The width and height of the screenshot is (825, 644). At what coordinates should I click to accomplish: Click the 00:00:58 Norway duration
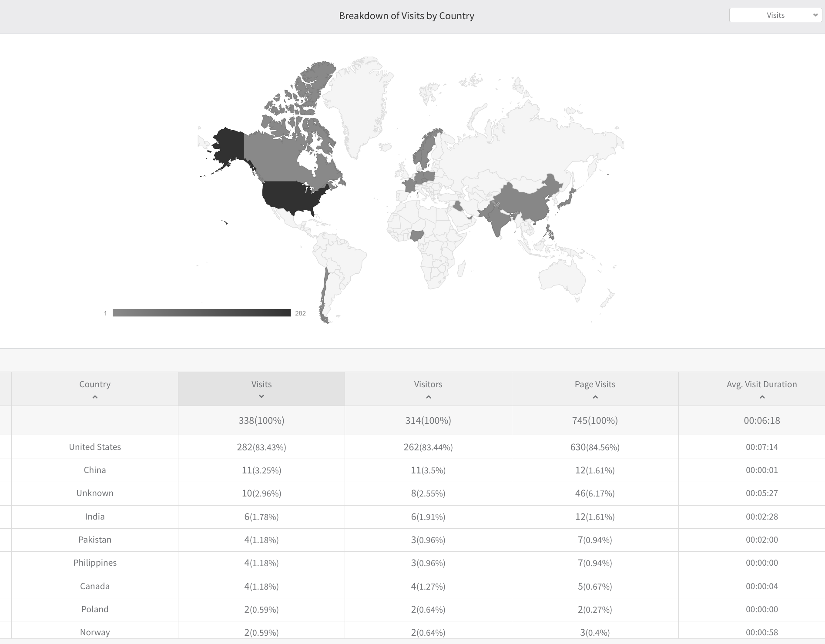tap(761, 632)
